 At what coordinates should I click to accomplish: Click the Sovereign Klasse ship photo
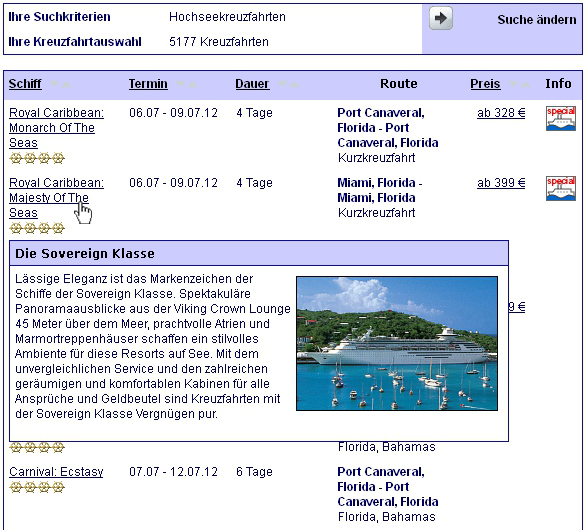point(397,343)
